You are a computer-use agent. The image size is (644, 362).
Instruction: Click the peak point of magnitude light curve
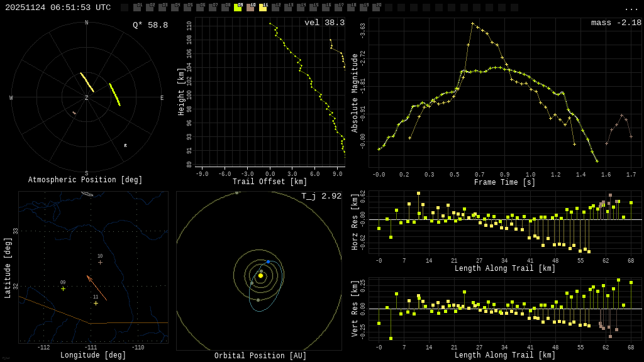pos(472,24)
